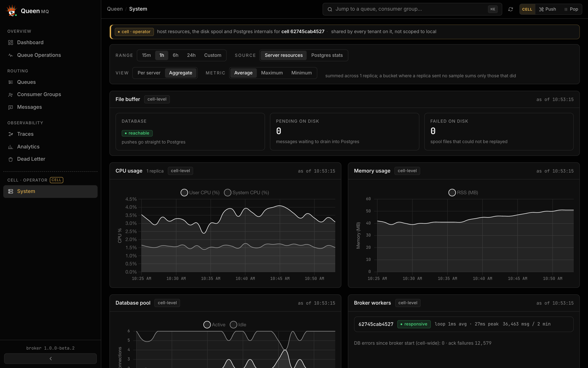Toggle Active connections legend series

[214, 325]
